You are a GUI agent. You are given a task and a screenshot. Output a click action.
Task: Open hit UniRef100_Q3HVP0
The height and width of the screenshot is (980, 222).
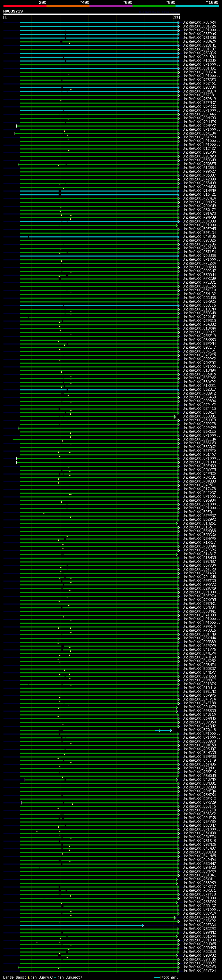pyautogui.click(x=199, y=539)
